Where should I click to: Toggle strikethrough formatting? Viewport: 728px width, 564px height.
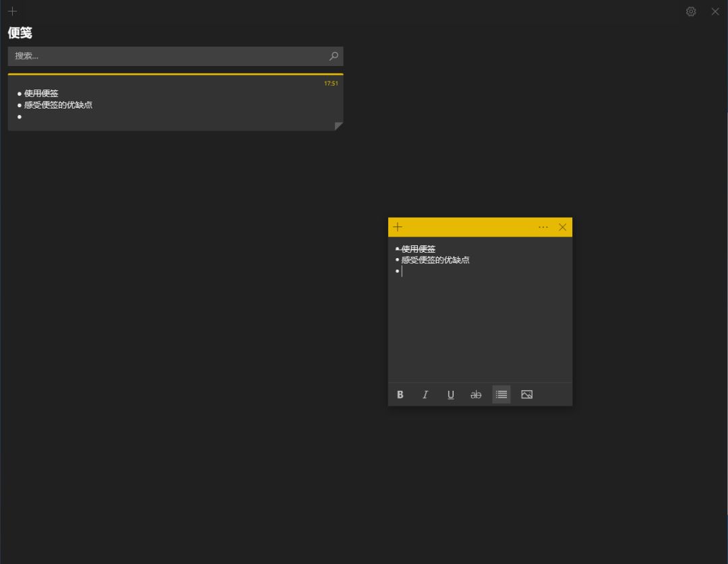point(476,395)
